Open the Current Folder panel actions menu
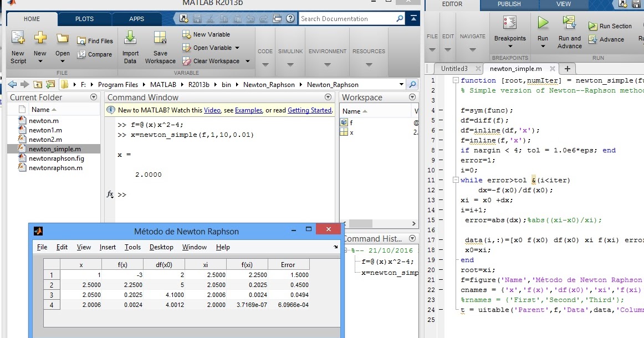The image size is (644, 338). (94, 97)
